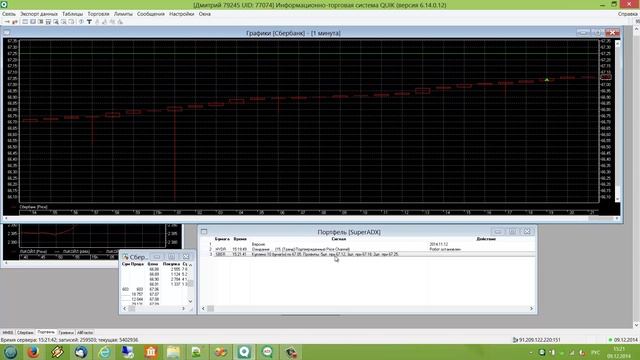Screen dimensions: 640x360
Task: Click the 66.88 price row in order book
Action: [154, 269]
